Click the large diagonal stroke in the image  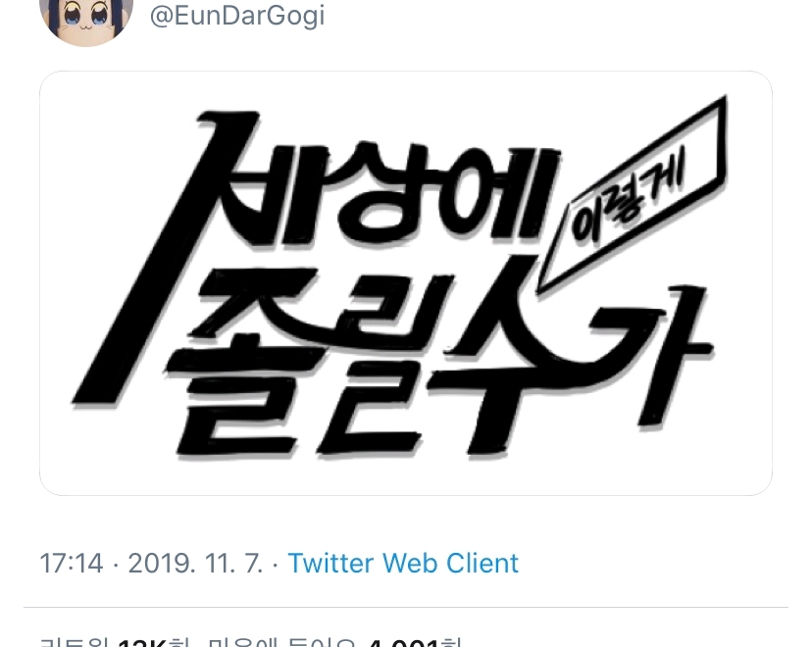point(165,257)
